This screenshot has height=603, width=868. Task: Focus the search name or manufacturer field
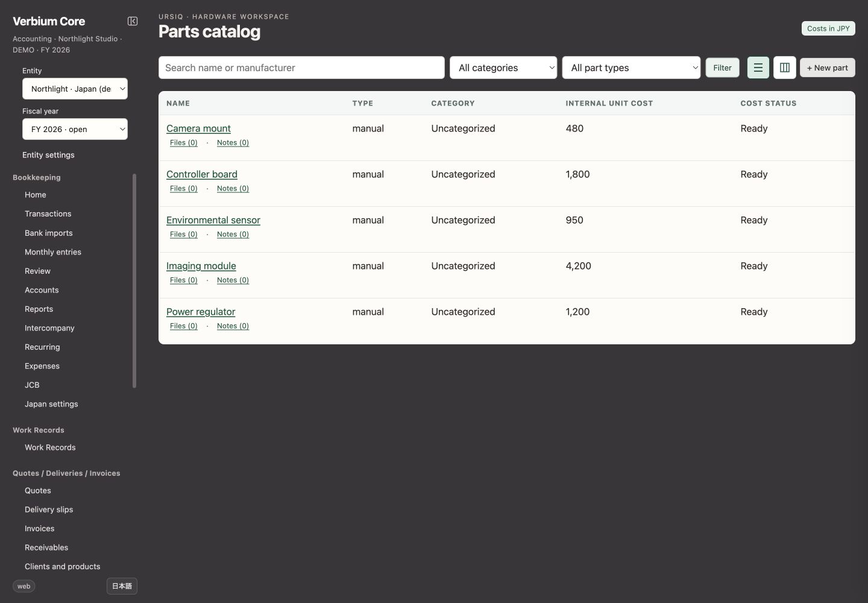coord(301,68)
